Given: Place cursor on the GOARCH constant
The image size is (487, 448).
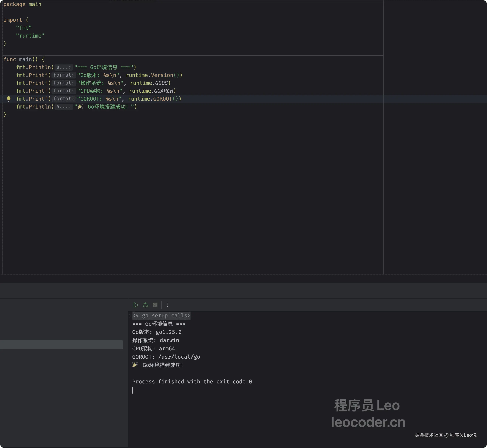Looking at the screenshot, I should (x=164, y=91).
